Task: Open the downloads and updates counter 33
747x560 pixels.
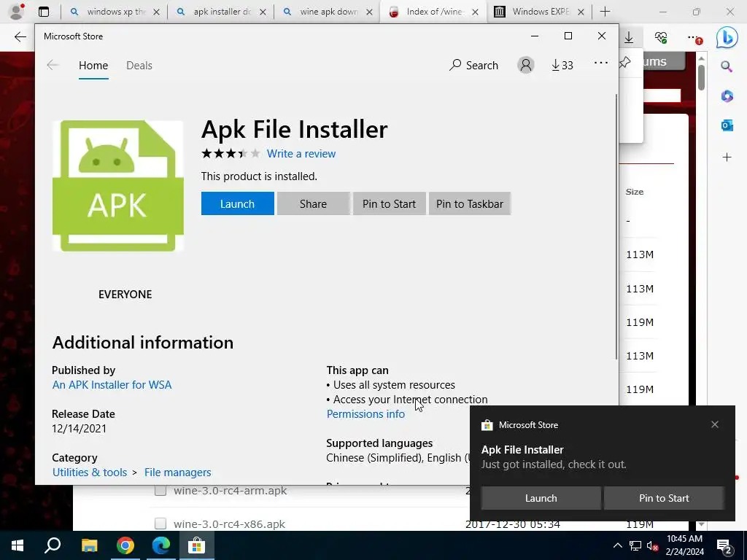Action: point(562,65)
